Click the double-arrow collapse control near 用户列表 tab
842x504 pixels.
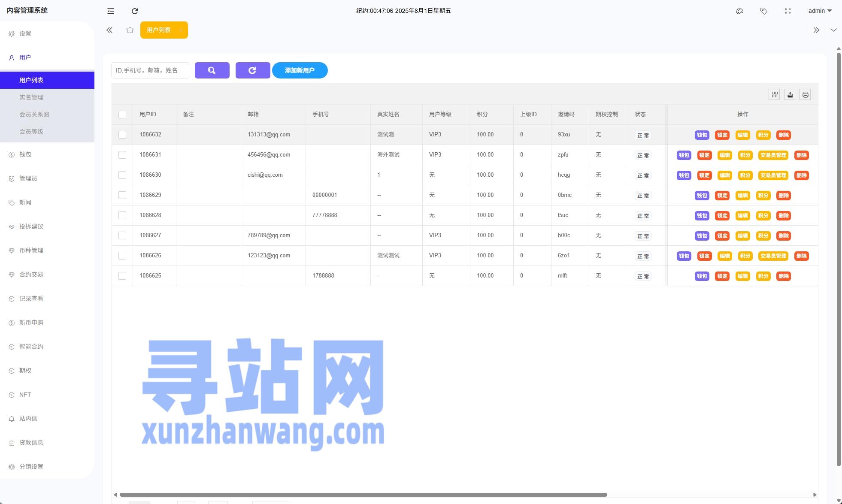click(x=109, y=30)
